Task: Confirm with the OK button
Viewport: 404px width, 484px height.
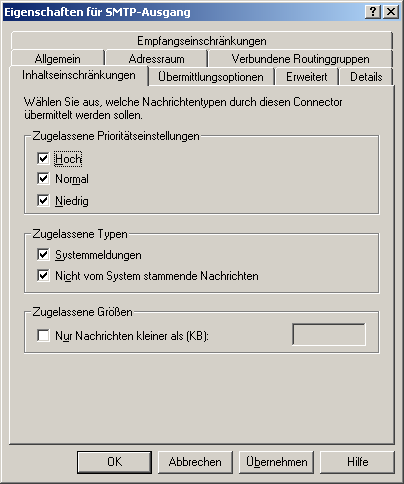Action: (x=114, y=462)
